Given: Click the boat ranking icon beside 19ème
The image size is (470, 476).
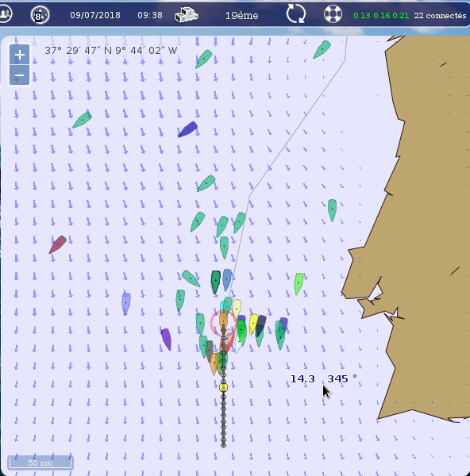Looking at the screenshot, I should [187, 14].
